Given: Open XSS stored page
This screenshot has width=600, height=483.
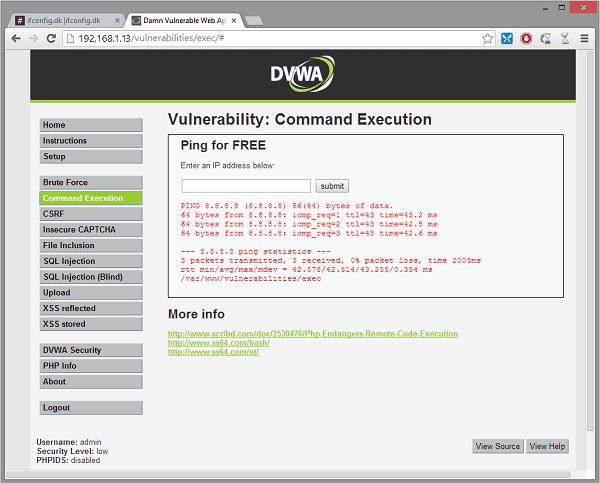Looking at the screenshot, I should pos(91,324).
